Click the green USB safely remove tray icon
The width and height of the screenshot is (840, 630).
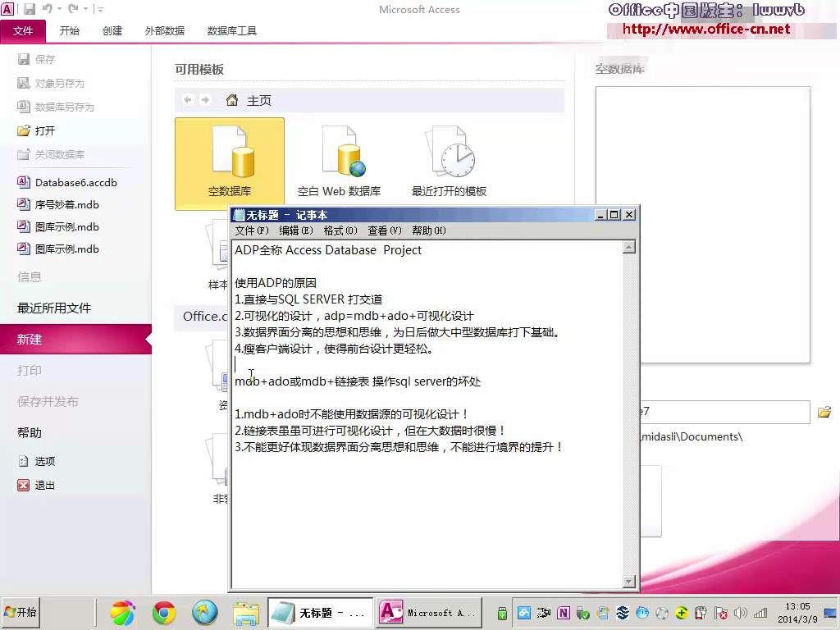click(502, 613)
